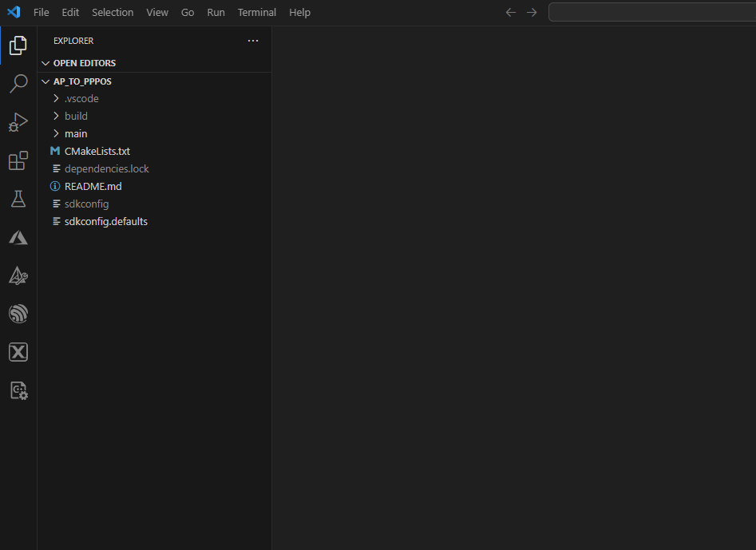This screenshot has height=550, width=756.
Task: Open the document-with-gear sidebar icon
Action: (x=19, y=390)
